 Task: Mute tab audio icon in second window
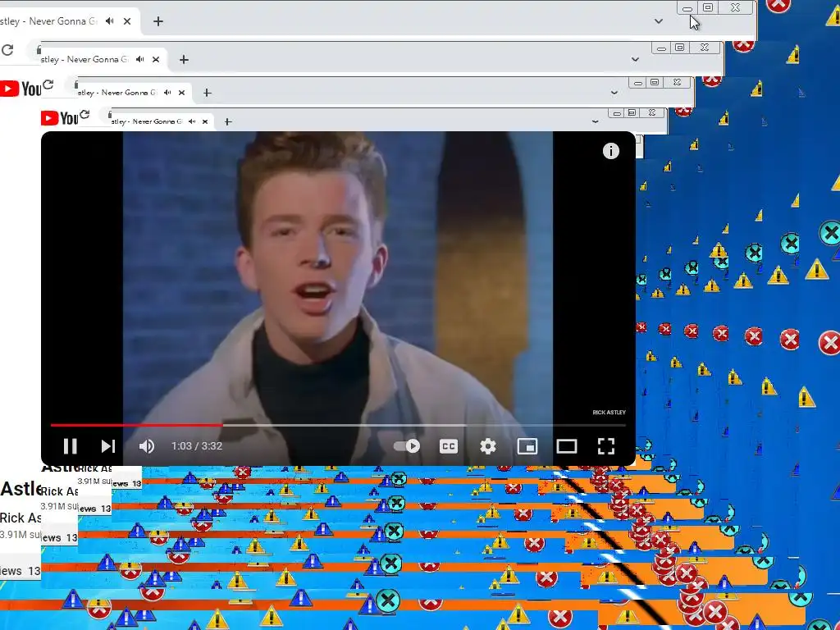140,59
